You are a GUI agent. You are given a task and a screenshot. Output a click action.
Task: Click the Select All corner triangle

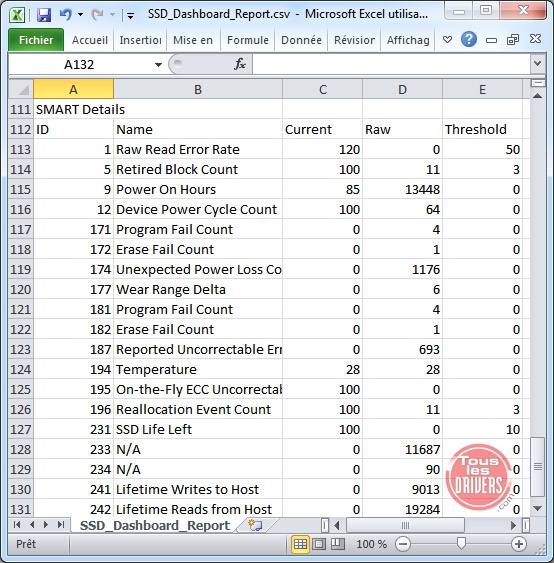click(21, 89)
